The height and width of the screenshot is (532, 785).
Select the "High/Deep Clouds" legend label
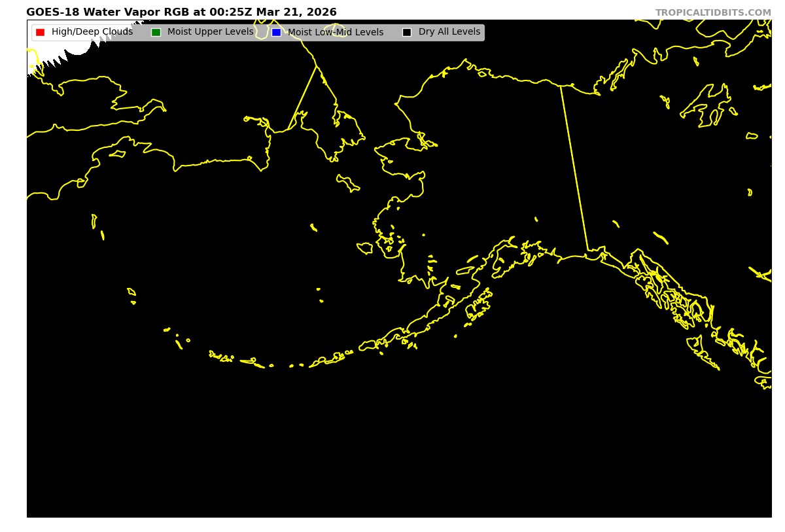point(92,32)
